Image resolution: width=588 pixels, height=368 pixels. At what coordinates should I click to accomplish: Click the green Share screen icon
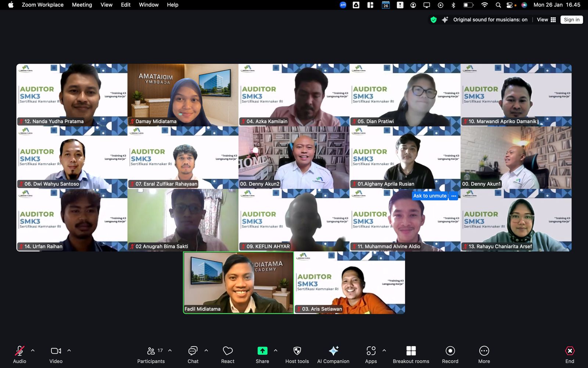coord(262,351)
